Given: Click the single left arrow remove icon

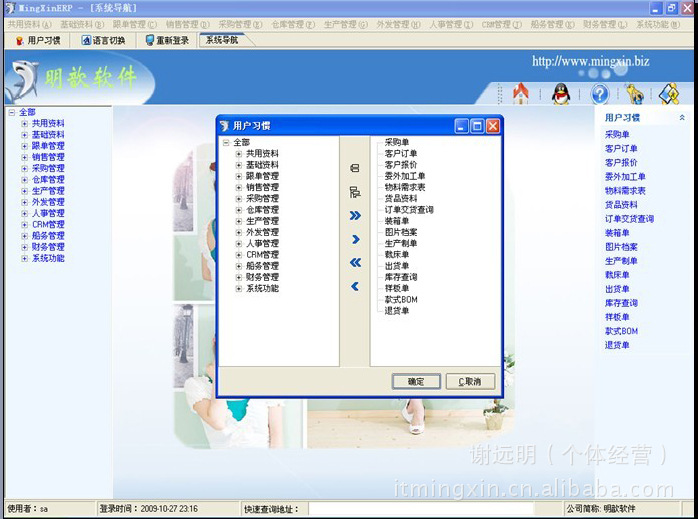Looking at the screenshot, I should [x=355, y=287].
